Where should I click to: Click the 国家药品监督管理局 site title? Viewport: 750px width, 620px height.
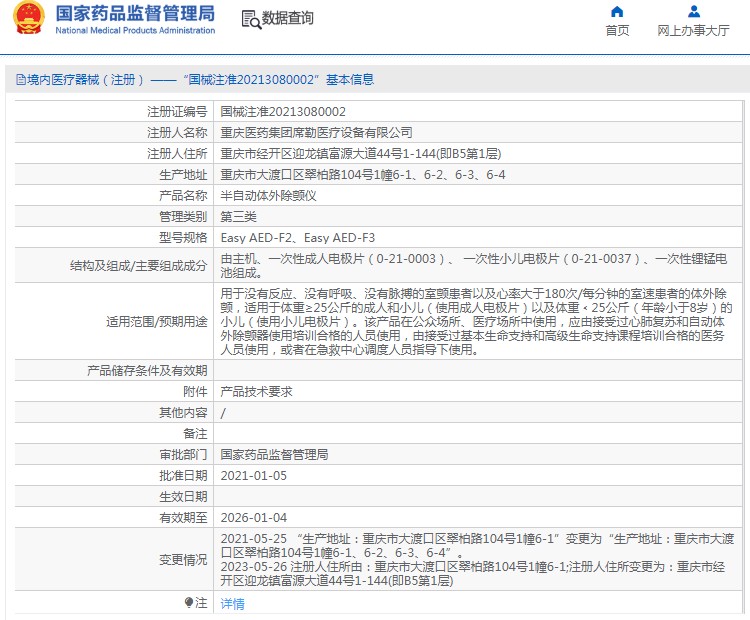pyautogui.click(x=135, y=13)
